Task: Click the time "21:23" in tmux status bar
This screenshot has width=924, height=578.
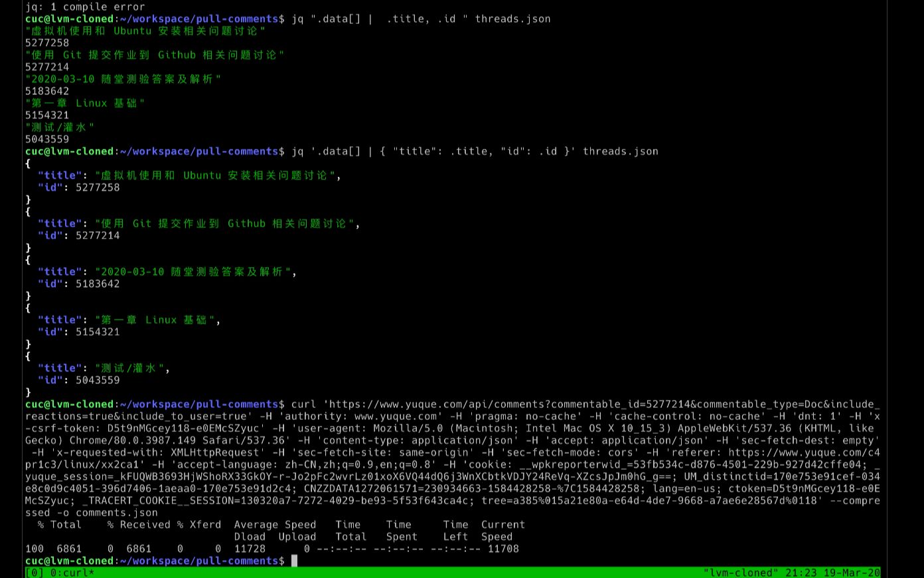Action: (x=801, y=573)
